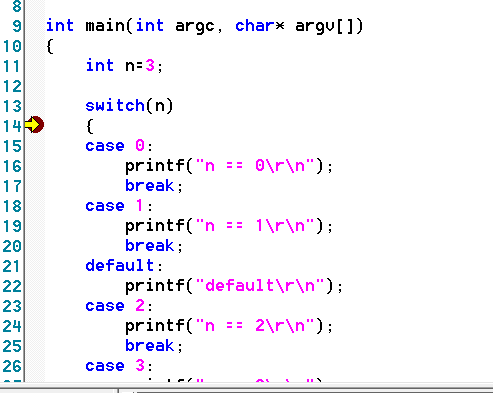Image resolution: width=493 pixels, height=393 pixels.
Task: Click the printf "n == 1\r\n" statement
Action: 229,226
